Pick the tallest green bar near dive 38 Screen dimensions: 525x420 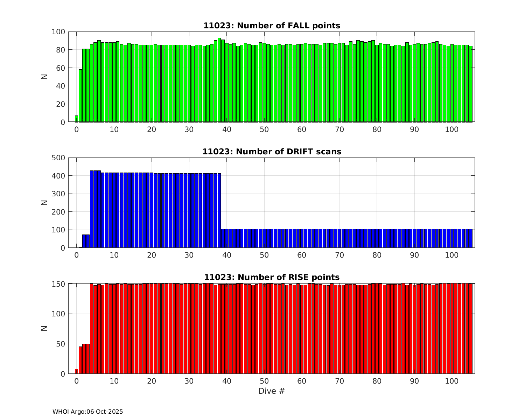pos(219,80)
